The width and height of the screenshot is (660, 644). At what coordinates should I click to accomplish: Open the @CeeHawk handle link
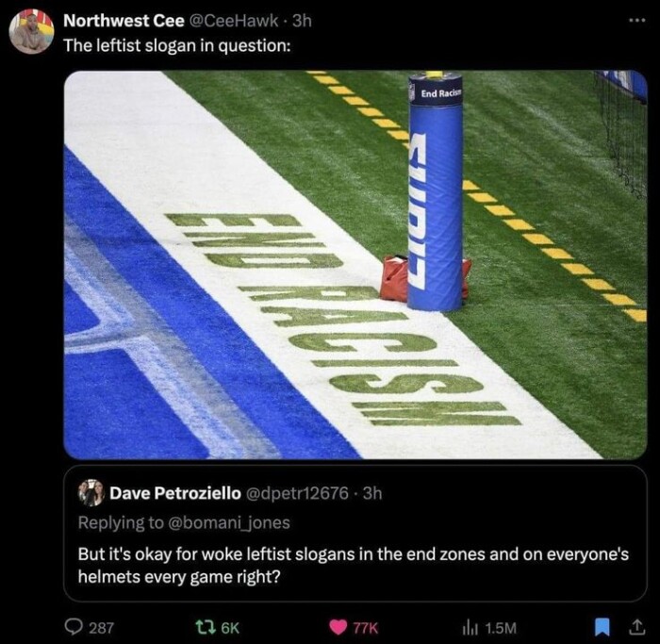235,21
